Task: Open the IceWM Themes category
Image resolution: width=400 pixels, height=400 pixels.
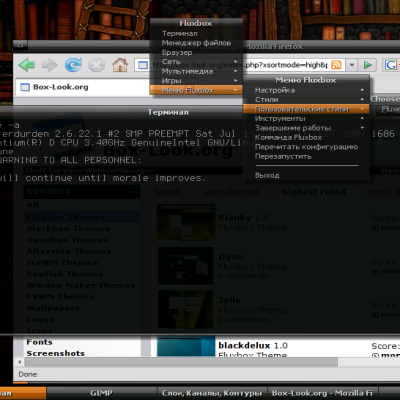Action: pos(62,263)
